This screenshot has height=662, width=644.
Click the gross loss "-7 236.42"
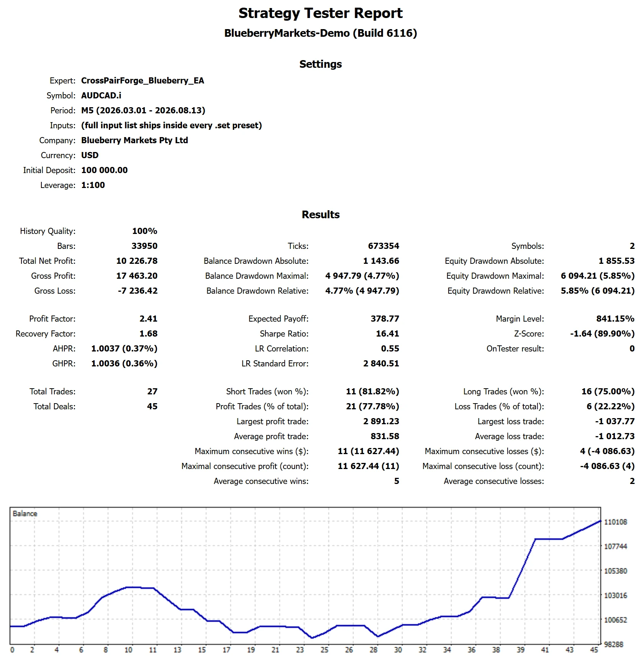[138, 291]
